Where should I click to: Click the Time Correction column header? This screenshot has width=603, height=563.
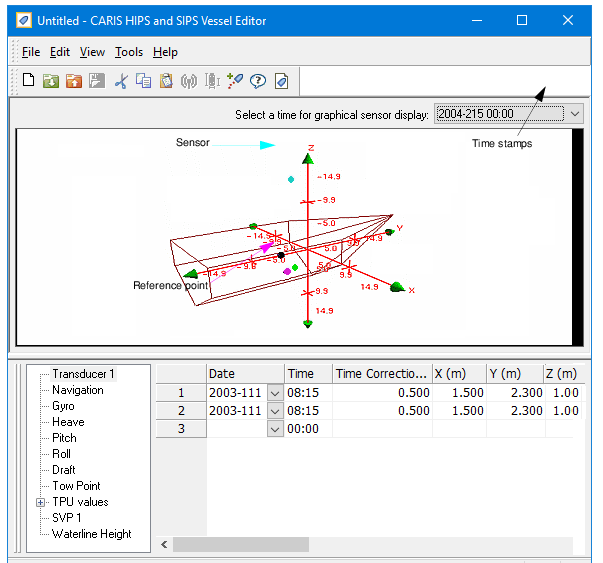click(382, 374)
